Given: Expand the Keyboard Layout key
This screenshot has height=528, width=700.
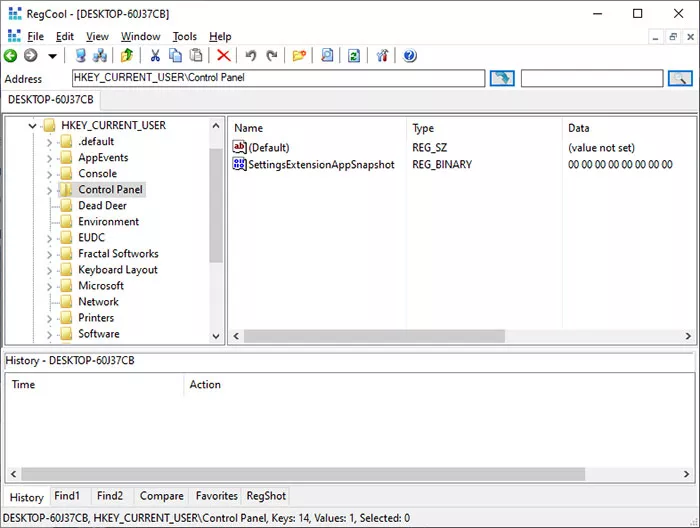Looking at the screenshot, I should tap(49, 271).
